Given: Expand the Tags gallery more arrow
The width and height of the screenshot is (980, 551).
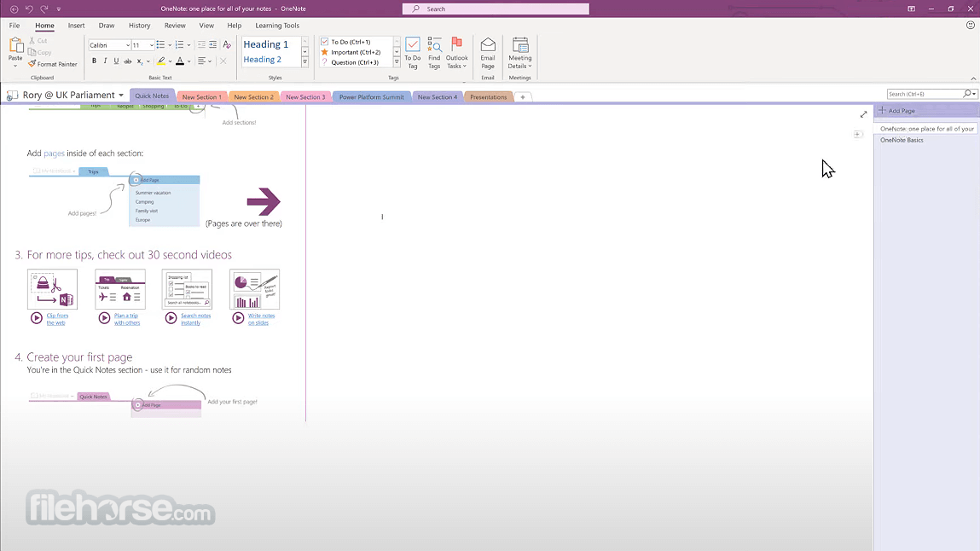Looking at the screenshot, I should click(397, 62).
